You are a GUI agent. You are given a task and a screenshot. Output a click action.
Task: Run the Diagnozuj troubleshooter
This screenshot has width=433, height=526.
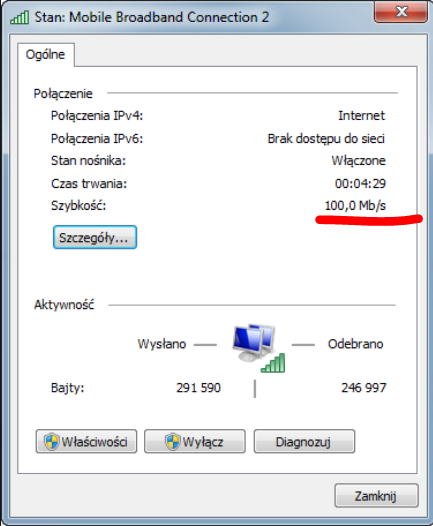(x=304, y=441)
